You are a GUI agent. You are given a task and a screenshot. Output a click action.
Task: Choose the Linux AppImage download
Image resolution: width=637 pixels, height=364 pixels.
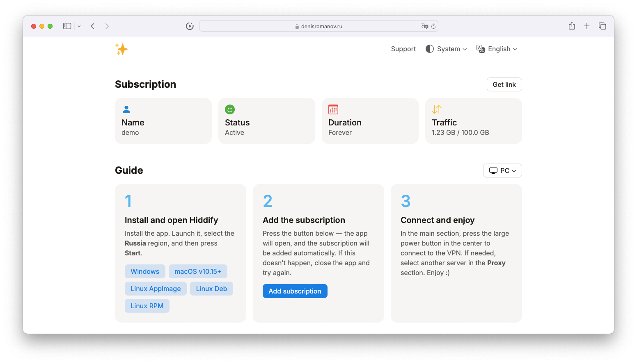tap(156, 289)
